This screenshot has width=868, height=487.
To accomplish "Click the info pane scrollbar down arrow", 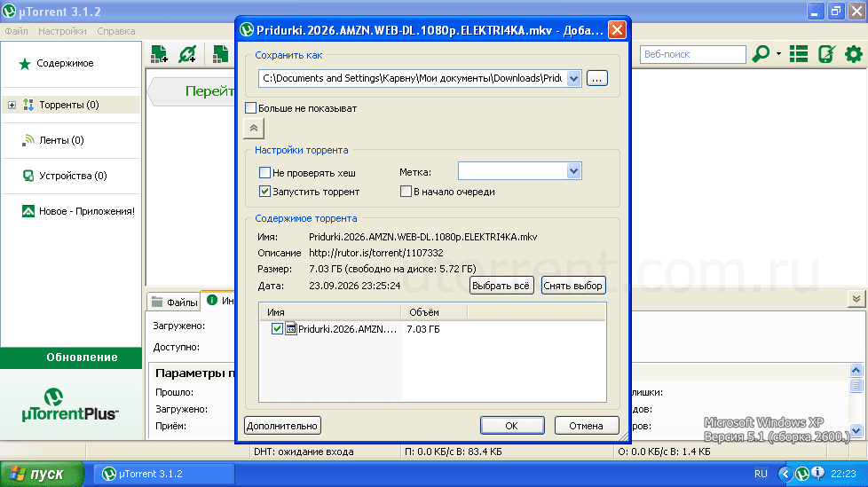I will click(x=856, y=430).
